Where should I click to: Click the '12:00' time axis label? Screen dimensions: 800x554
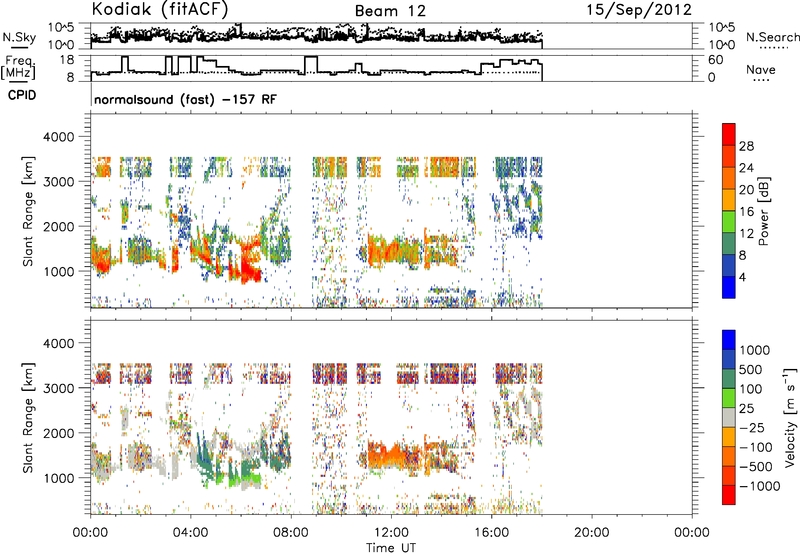point(391,533)
